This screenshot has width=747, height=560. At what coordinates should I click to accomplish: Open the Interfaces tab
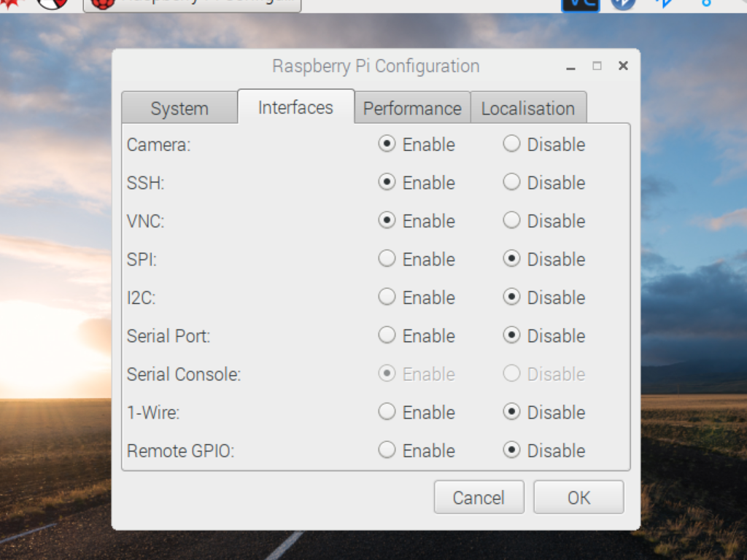(x=296, y=106)
